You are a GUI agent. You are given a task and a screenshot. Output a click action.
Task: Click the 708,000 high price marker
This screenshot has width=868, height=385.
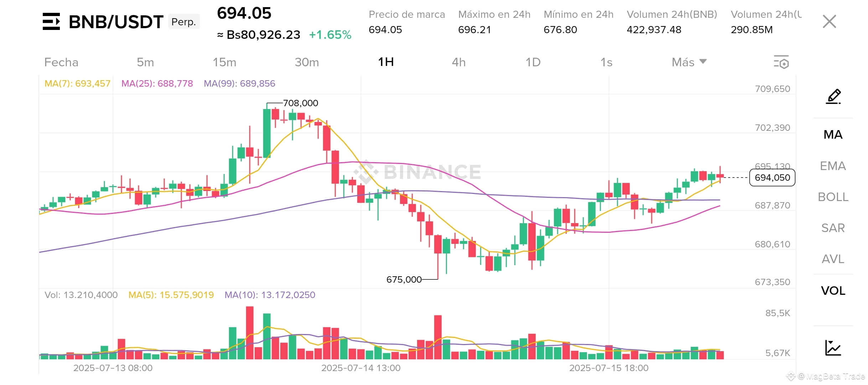[x=300, y=103]
